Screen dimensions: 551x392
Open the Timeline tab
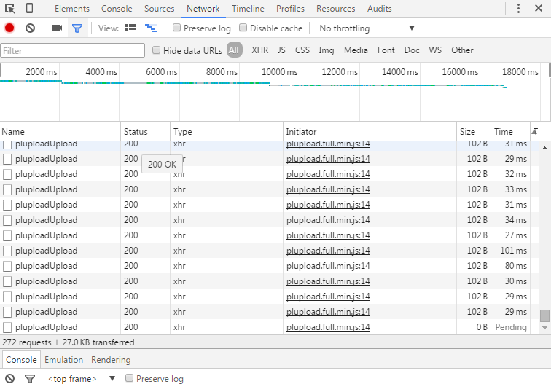(248, 9)
